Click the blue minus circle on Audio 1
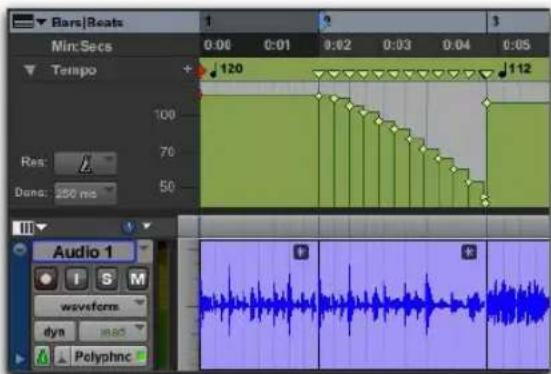 [x=20, y=250]
